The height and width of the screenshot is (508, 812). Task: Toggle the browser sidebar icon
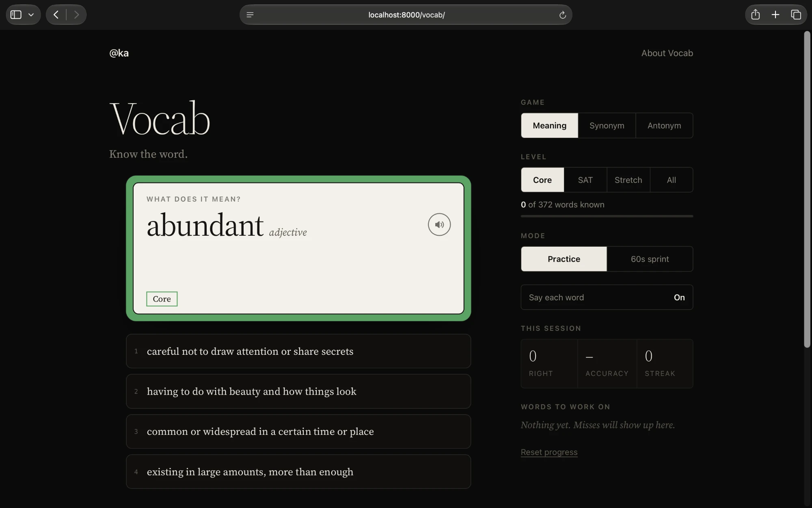coord(16,15)
